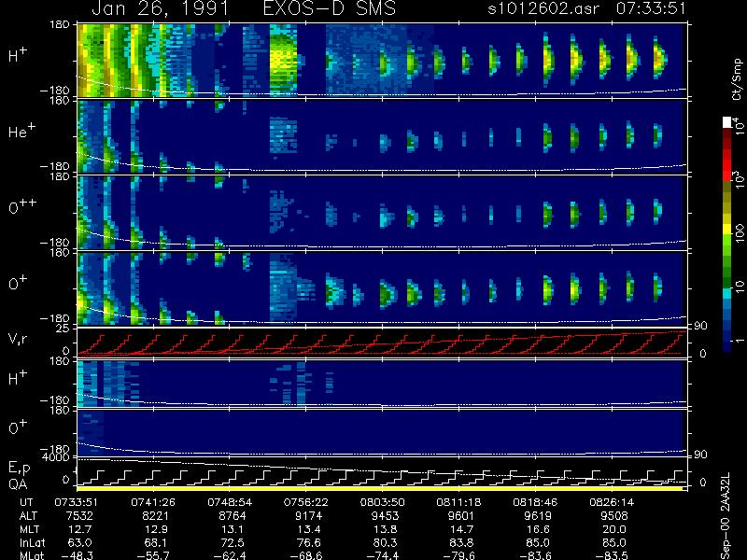
Task: Click the white step trace in E,p panel
Action: click(382, 477)
